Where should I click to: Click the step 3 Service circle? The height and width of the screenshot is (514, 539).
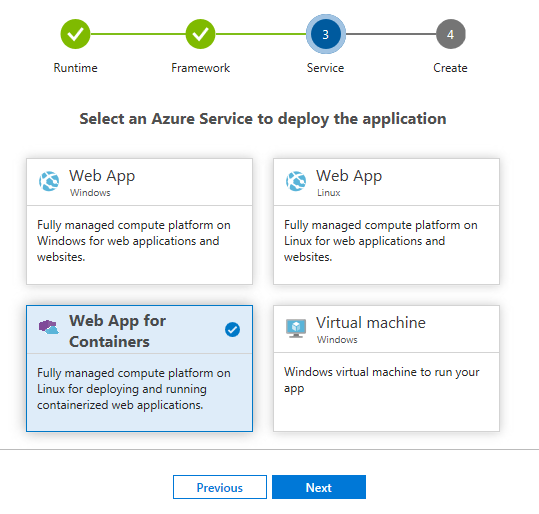[x=326, y=34]
